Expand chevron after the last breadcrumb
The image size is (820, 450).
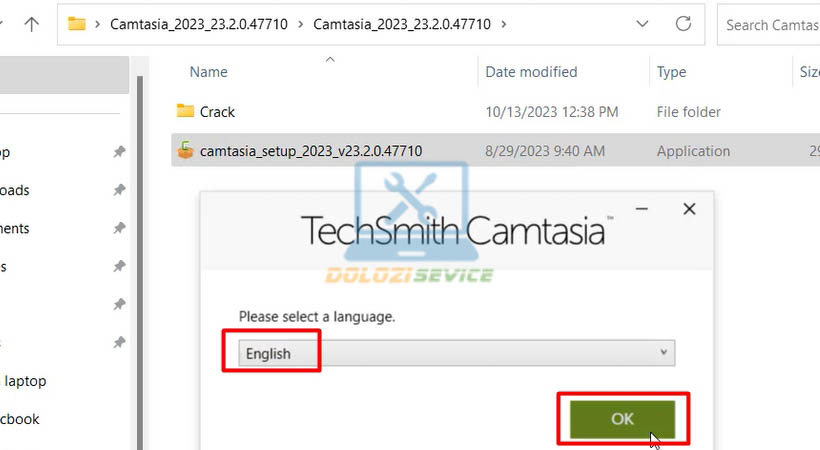[x=504, y=24]
